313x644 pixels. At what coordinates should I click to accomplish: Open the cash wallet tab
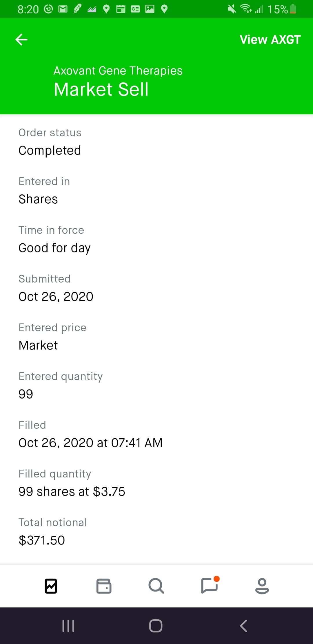[x=104, y=586]
